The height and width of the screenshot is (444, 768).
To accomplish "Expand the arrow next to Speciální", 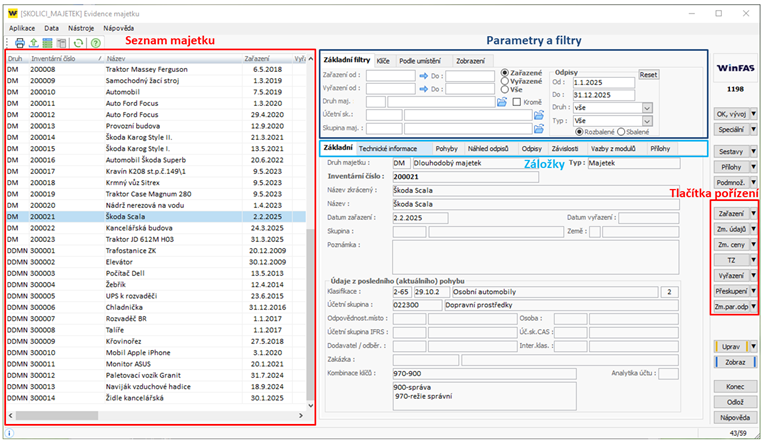I will 753,129.
